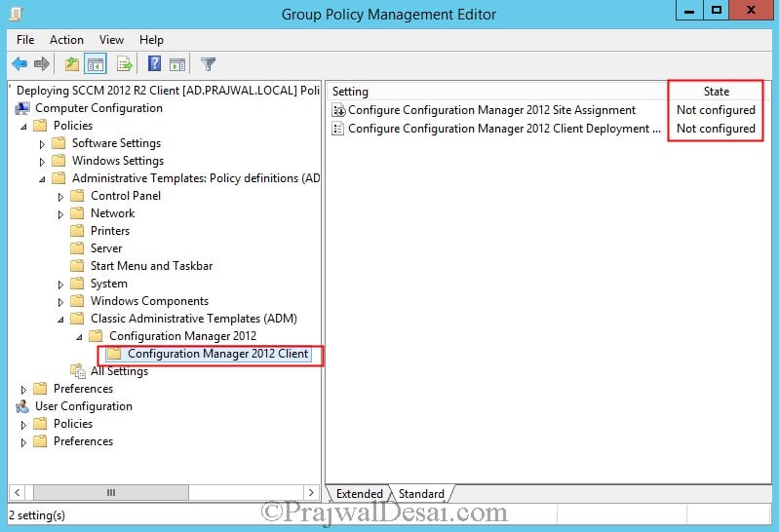
Task: Collapse the Administrative Templates node
Action: pos(42,179)
